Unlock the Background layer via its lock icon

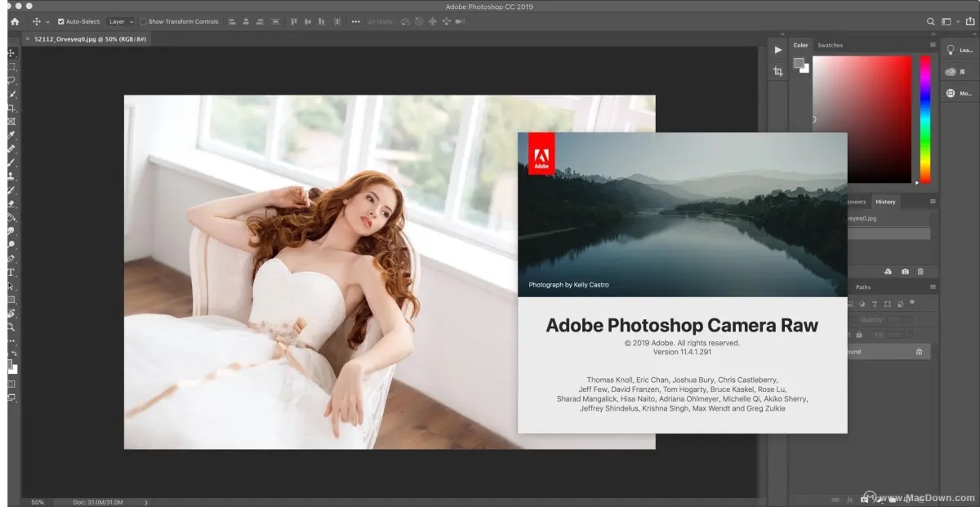[918, 351]
